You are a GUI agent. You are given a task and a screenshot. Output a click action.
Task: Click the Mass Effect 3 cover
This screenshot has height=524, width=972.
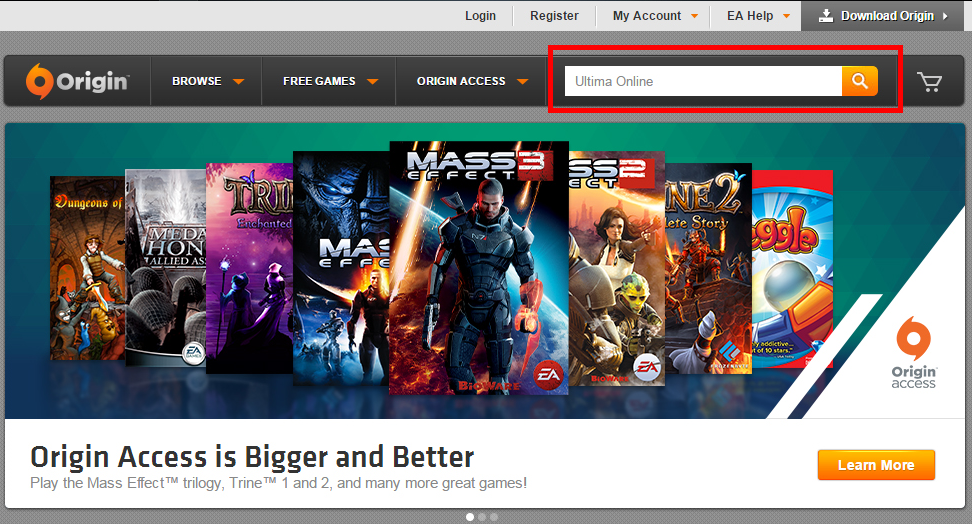[479, 268]
